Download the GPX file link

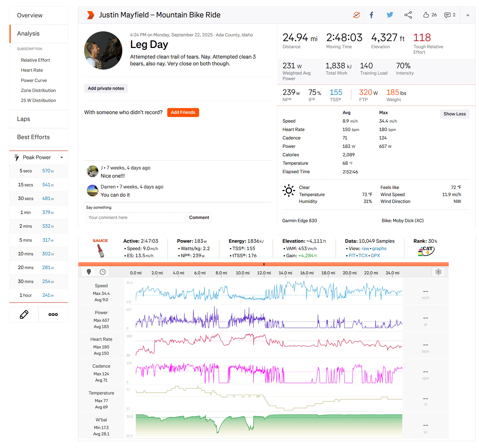375,256
